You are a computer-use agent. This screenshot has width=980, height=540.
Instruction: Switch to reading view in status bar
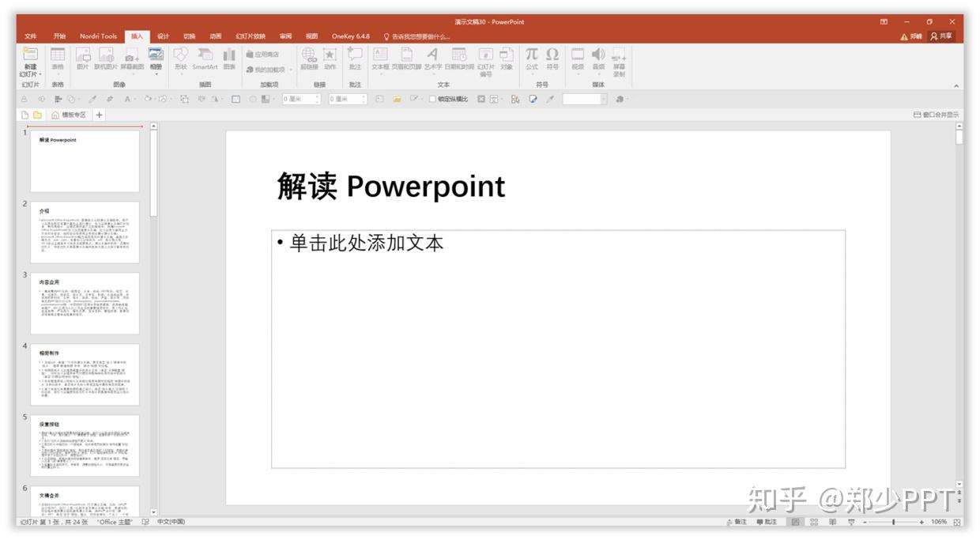coord(832,522)
